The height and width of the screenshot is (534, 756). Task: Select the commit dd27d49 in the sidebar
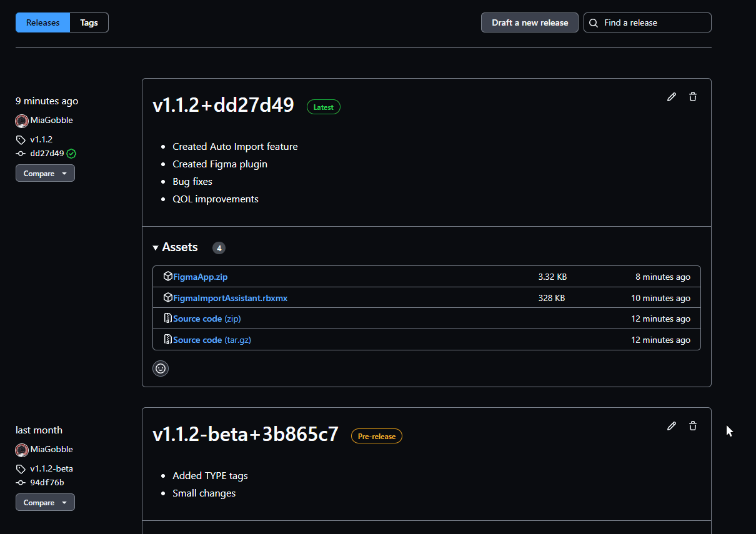48,153
